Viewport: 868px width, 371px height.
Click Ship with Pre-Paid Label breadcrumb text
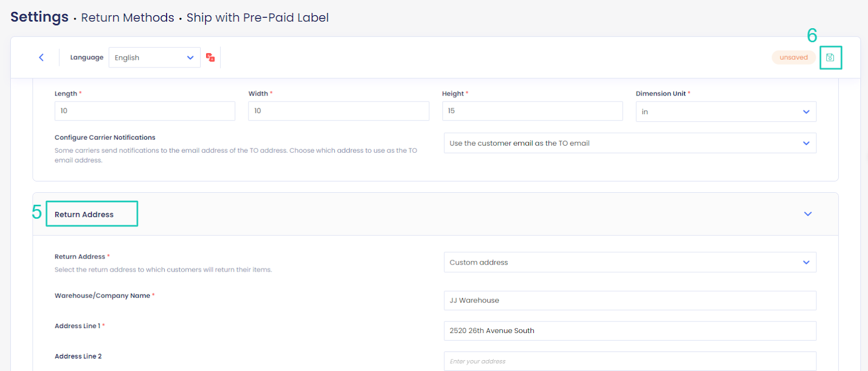[x=258, y=18]
